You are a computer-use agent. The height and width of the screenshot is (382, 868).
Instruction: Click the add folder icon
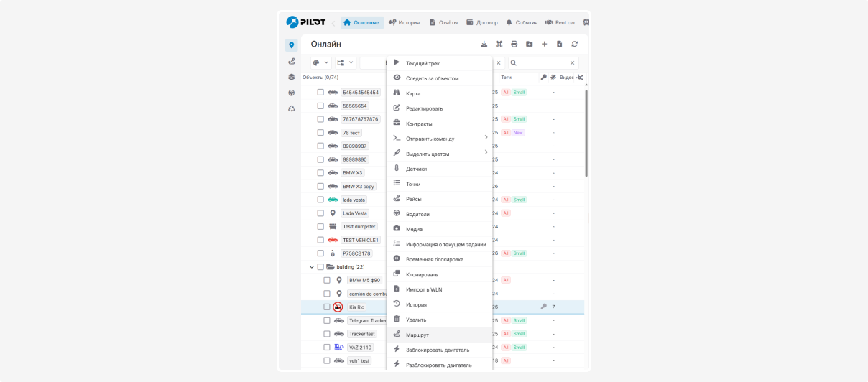(529, 45)
